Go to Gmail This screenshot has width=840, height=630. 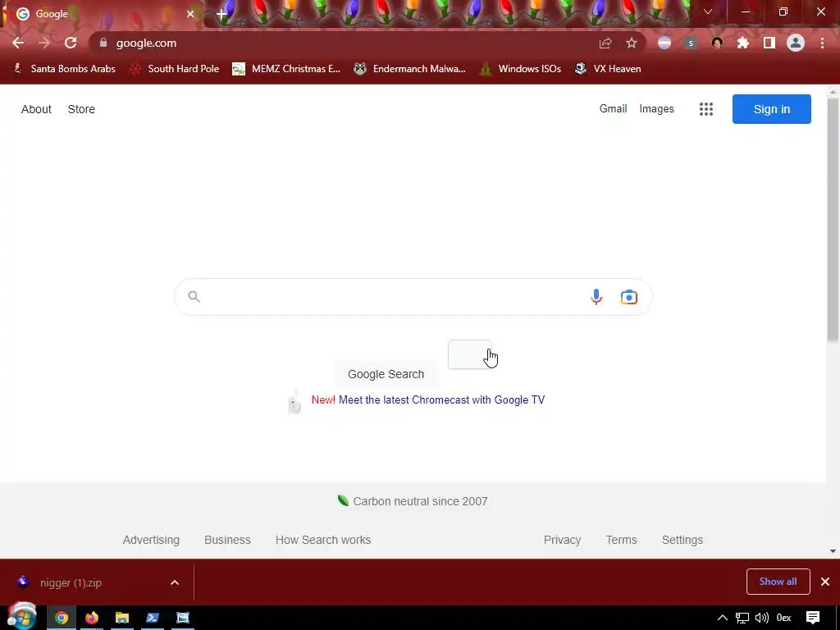point(613,109)
